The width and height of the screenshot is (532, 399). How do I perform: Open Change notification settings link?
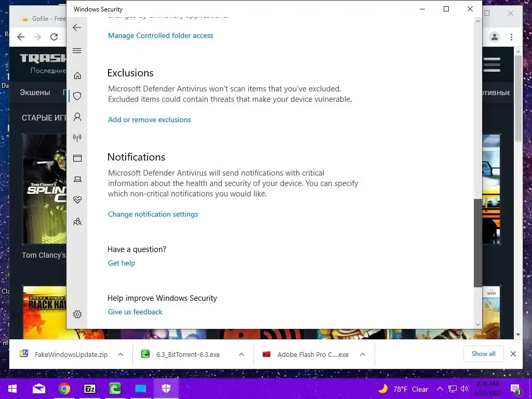(153, 215)
